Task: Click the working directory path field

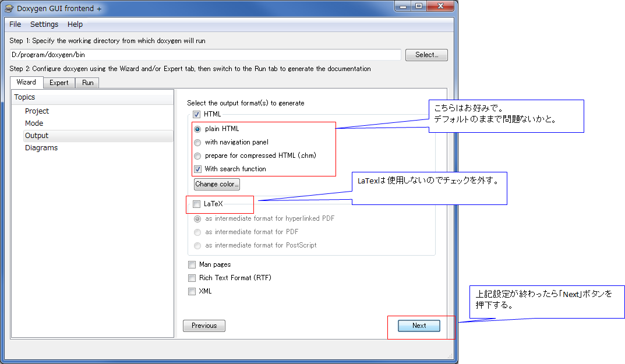Action: point(205,55)
